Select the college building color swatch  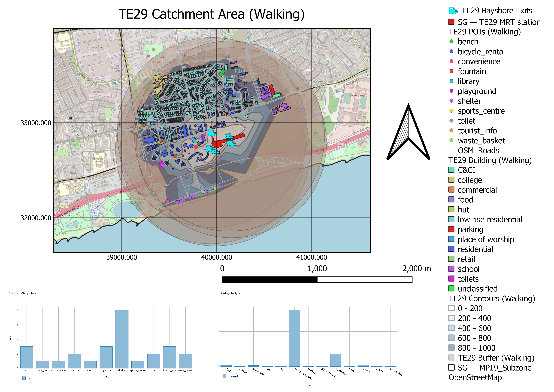click(451, 180)
